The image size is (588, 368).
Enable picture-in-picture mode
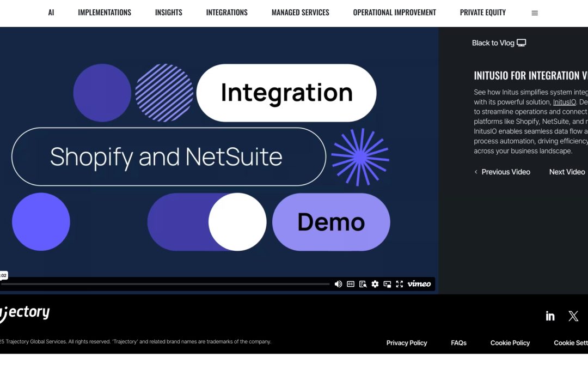387,284
